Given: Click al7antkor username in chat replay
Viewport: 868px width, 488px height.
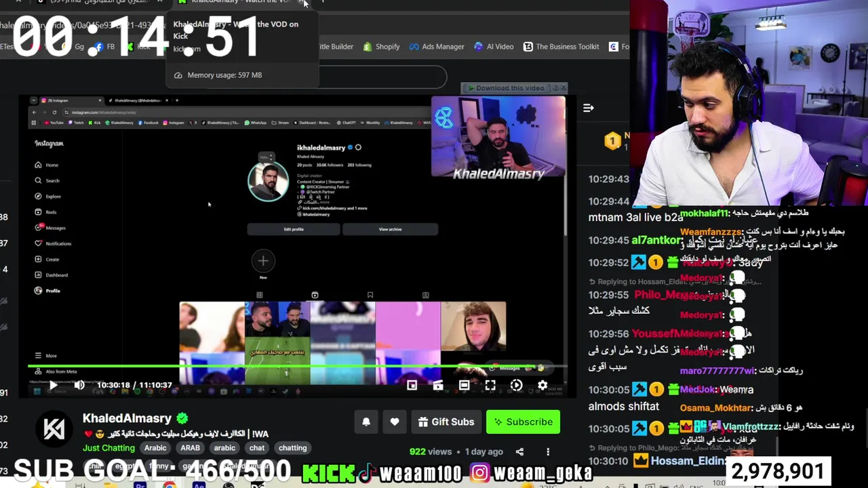Looking at the screenshot, I should [656, 240].
